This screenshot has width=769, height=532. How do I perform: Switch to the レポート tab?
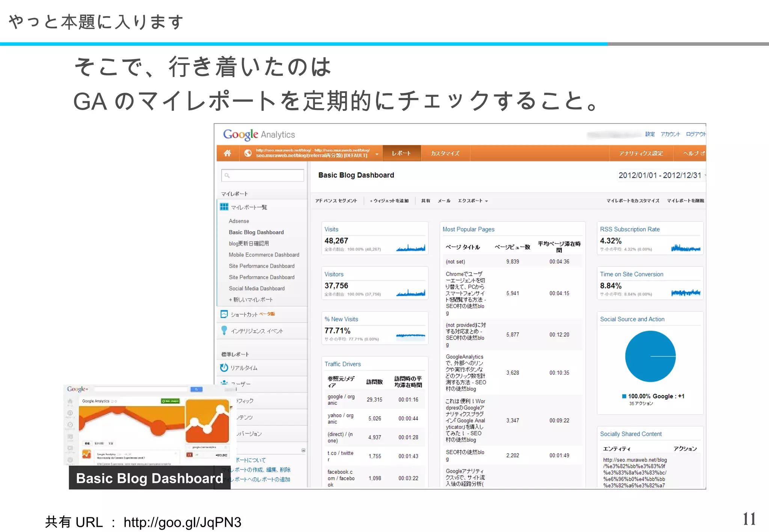tap(401, 153)
